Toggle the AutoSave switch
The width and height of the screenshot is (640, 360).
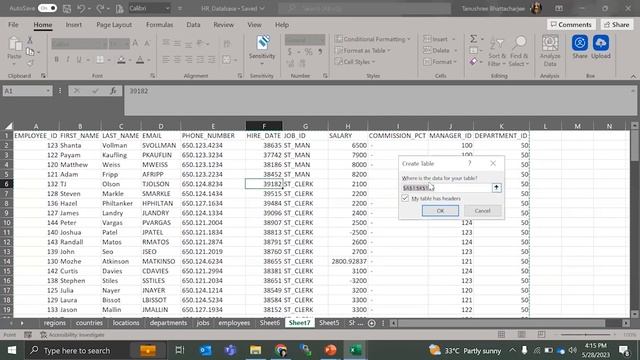point(47,8)
